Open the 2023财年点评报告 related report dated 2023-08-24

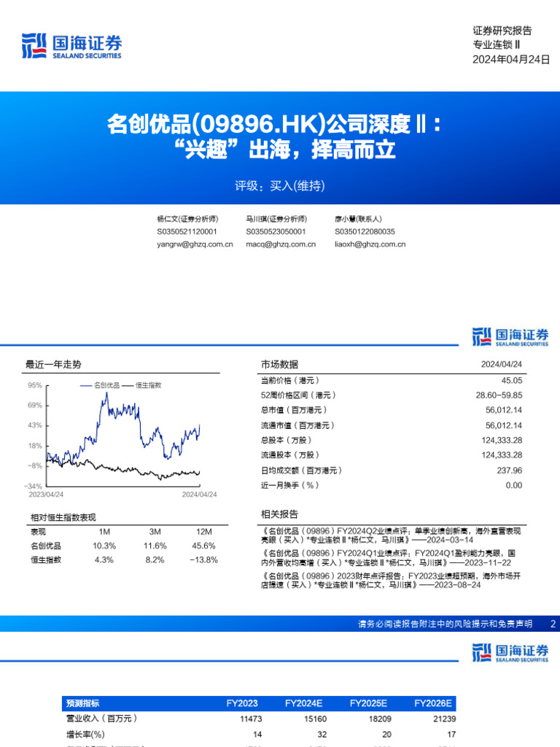click(x=391, y=580)
